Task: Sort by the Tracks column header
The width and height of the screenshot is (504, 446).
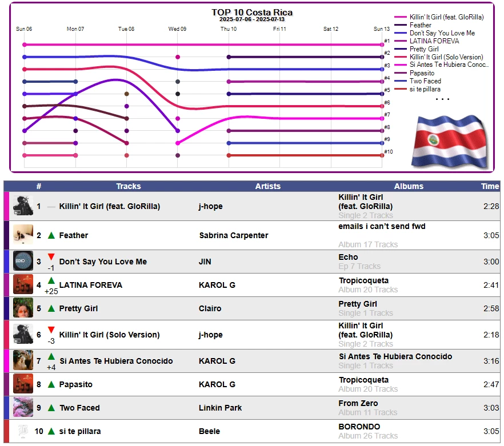Action: 128,186
